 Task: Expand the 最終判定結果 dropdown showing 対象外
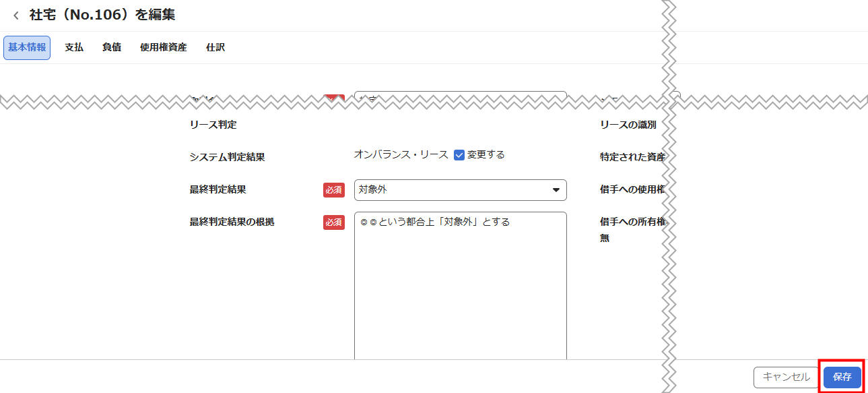[x=461, y=190]
